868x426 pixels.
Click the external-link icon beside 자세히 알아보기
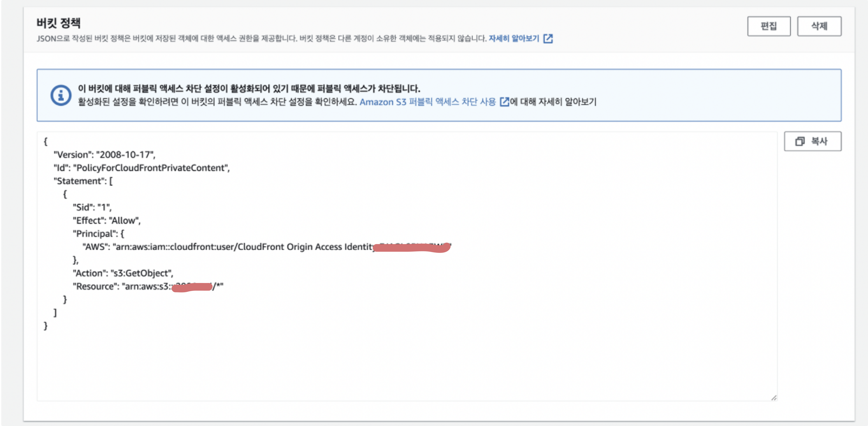click(548, 38)
